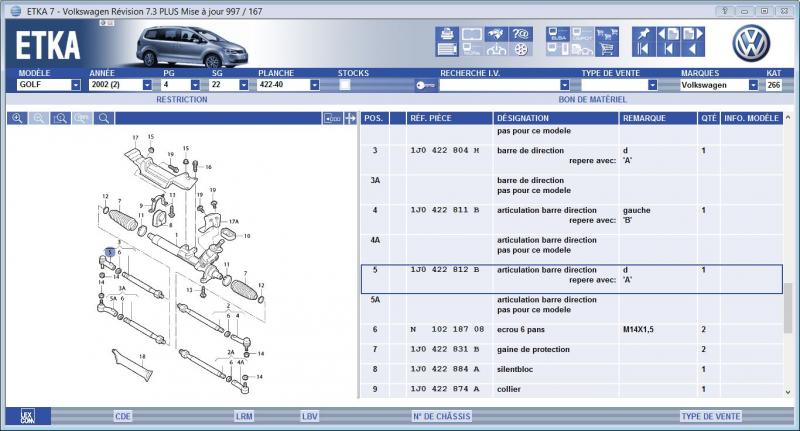Select part number 1J0 422 812 B
The height and width of the screenshot is (431, 800).
click(445, 270)
